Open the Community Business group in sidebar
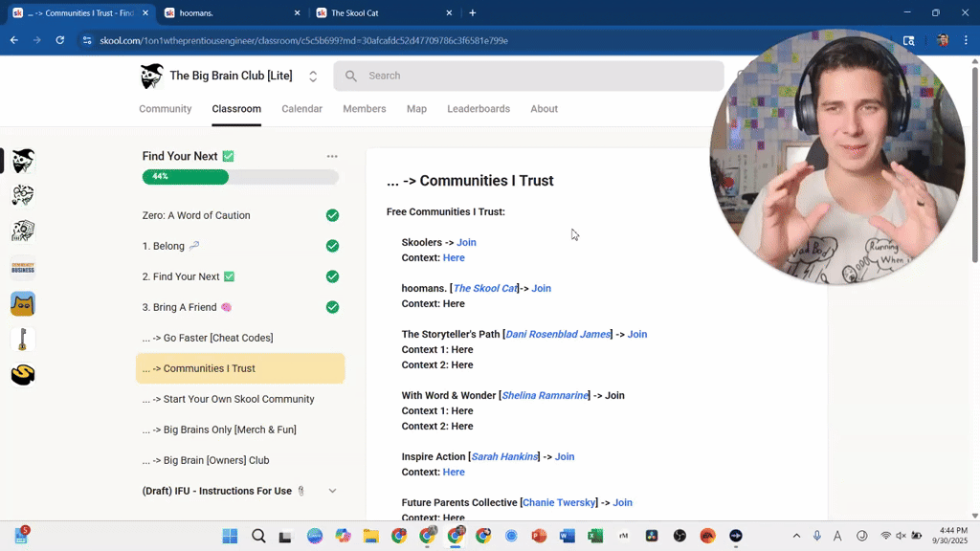This screenshot has height=551, width=980. [x=23, y=268]
